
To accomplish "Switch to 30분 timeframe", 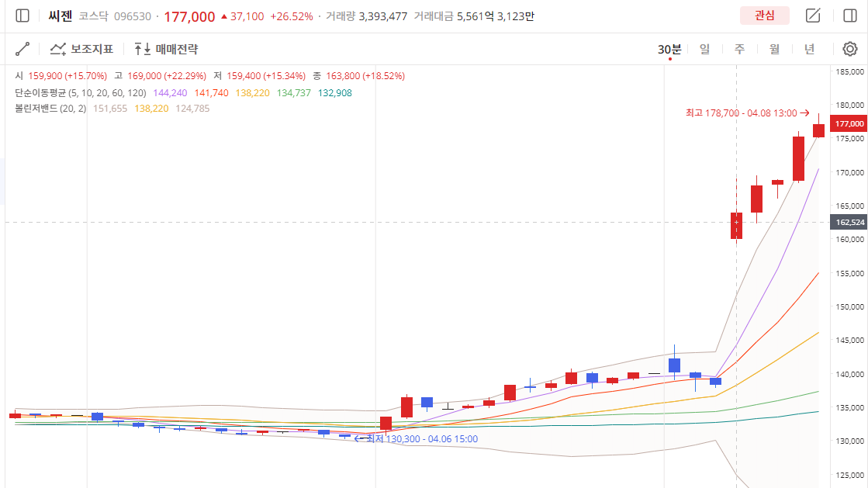I will (669, 50).
